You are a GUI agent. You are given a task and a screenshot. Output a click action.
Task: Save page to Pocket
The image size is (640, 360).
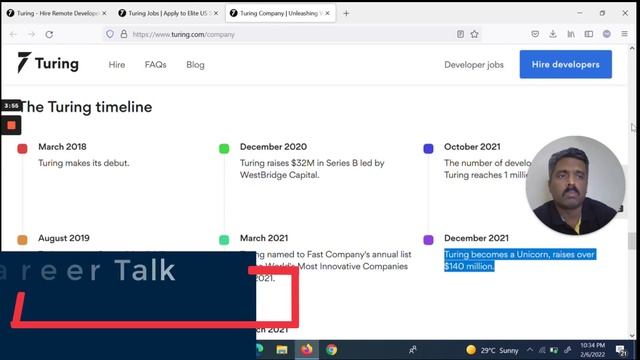click(x=535, y=34)
